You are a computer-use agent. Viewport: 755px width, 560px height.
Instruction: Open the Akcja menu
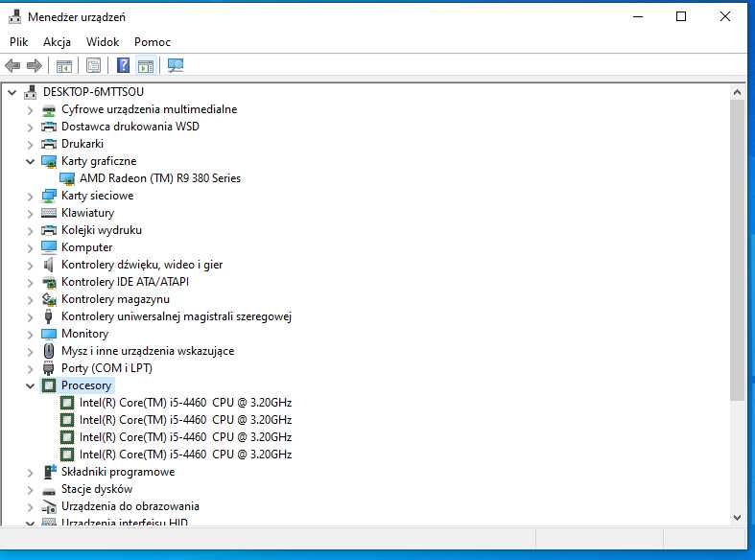pos(57,42)
